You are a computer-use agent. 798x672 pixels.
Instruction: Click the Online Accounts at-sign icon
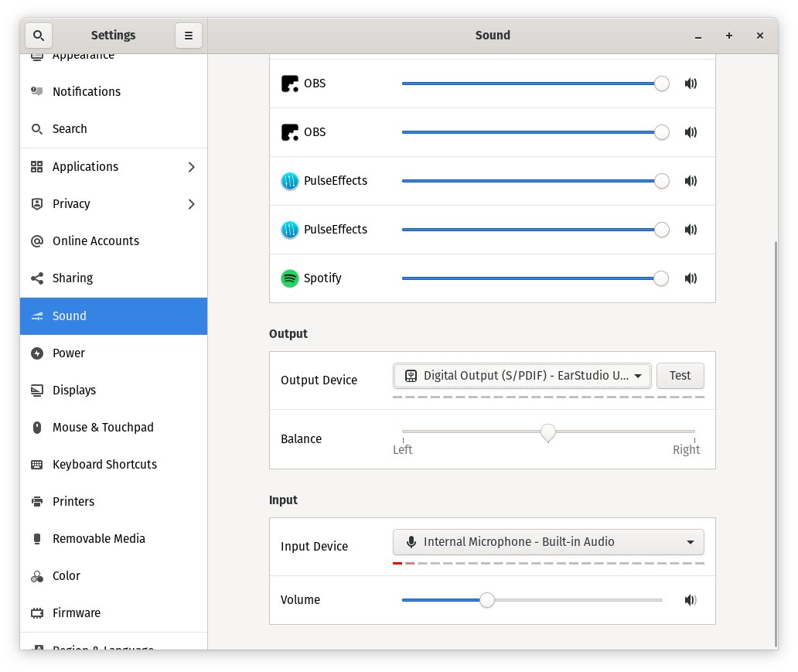click(36, 240)
